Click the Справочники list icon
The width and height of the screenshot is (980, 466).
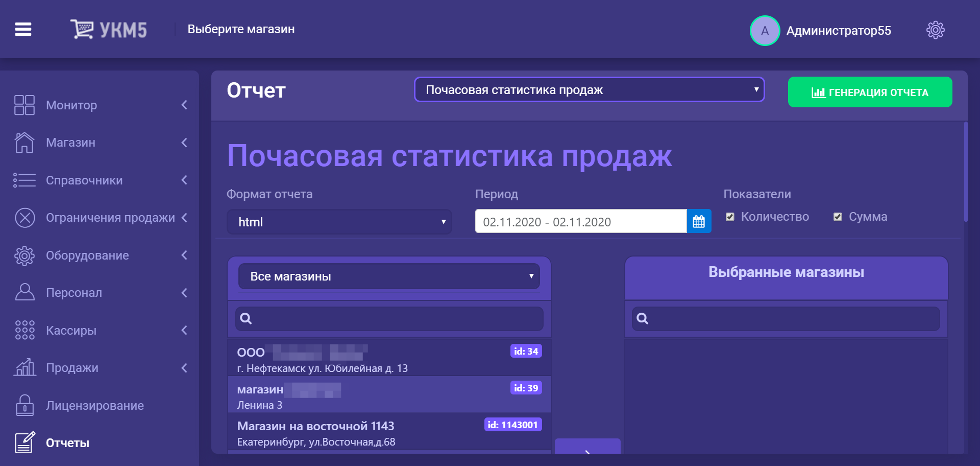point(24,180)
